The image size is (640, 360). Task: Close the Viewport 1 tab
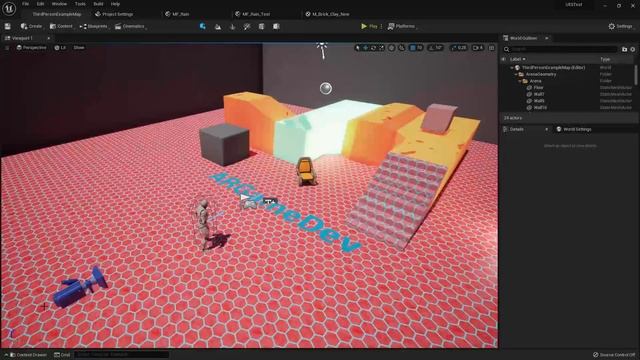pos(49,38)
